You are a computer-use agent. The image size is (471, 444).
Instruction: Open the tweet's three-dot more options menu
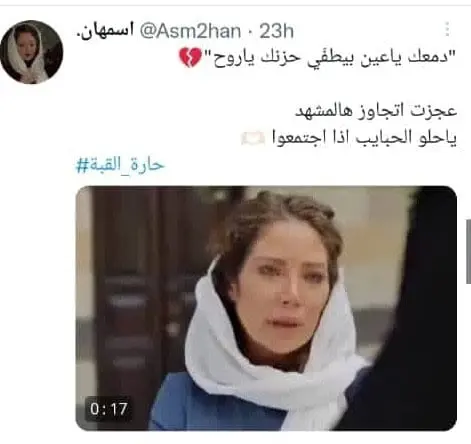tap(447, 29)
